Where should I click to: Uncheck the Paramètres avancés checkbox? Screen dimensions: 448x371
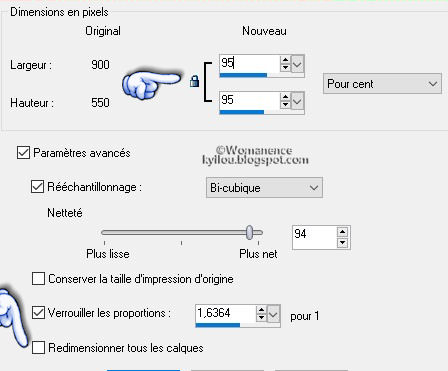pos(23,153)
